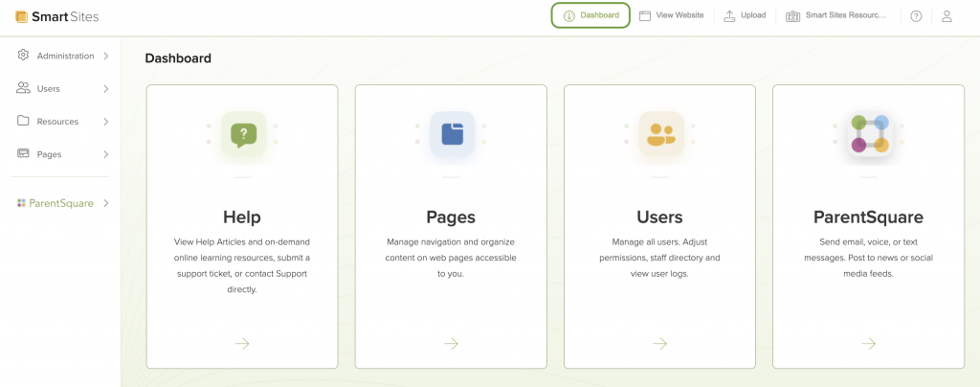Viewport: 980px width, 387px height.
Task: Open ParentSquare in the sidebar
Action: (x=62, y=203)
